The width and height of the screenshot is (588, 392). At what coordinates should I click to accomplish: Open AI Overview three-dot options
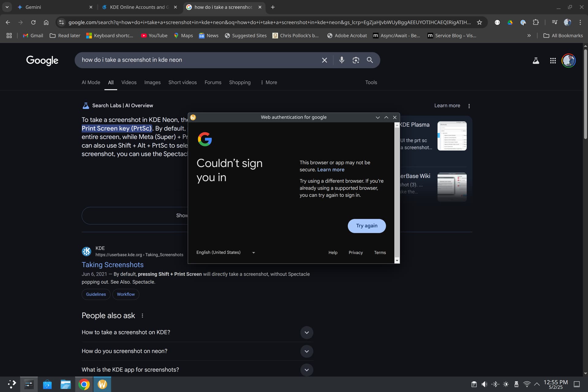[x=469, y=106]
